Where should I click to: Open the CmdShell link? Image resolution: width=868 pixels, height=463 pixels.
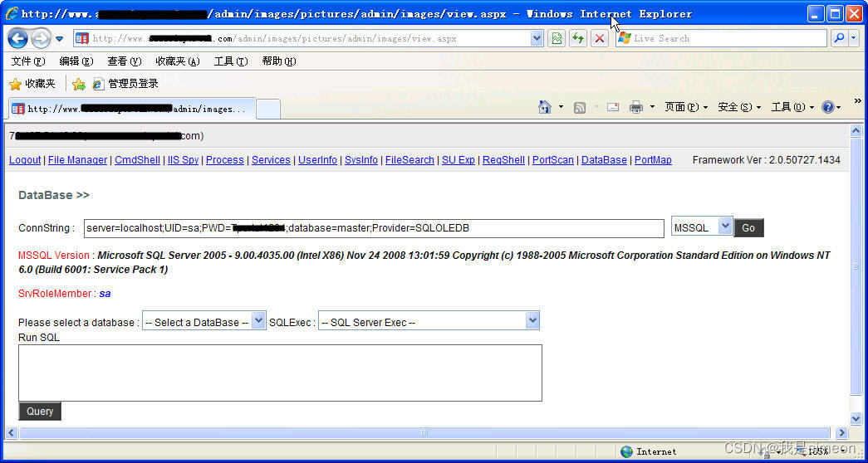(137, 160)
